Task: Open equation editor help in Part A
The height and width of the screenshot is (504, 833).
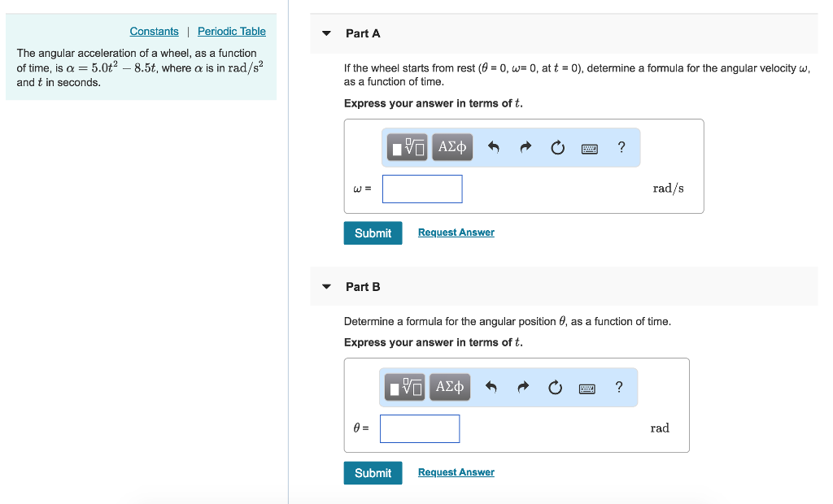Action: pos(621,147)
